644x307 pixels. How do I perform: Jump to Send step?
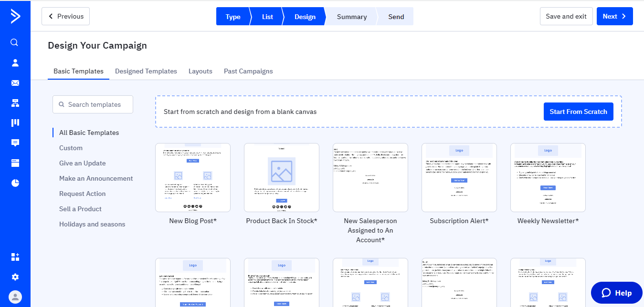pyautogui.click(x=396, y=17)
